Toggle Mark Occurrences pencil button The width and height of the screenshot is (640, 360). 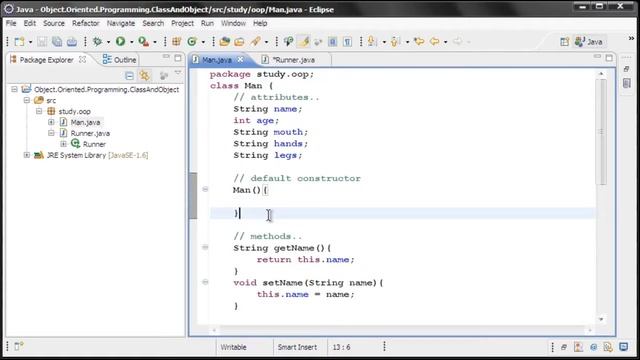[304, 41]
